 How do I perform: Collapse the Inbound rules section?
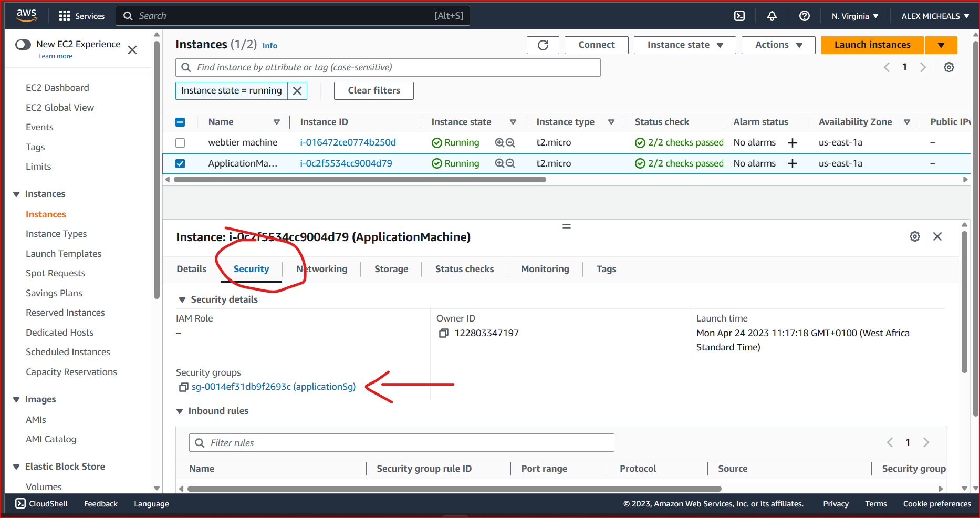click(x=180, y=411)
